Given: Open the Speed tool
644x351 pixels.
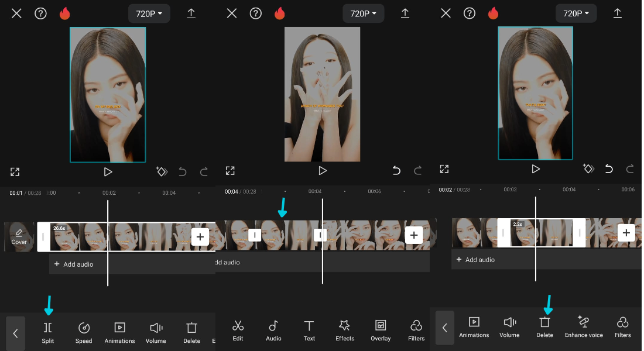Looking at the screenshot, I should 84,332.
